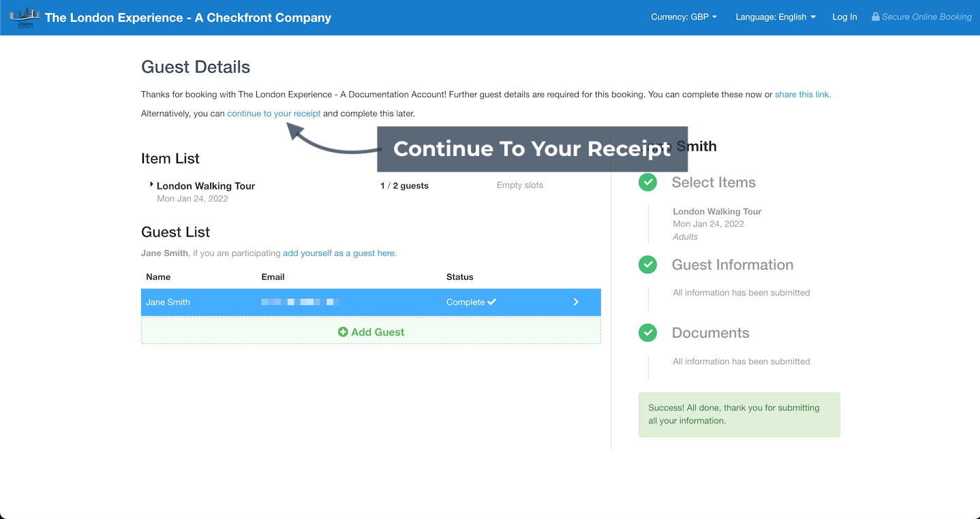Click the site title The London Experience
The image size is (980, 519).
(x=188, y=18)
